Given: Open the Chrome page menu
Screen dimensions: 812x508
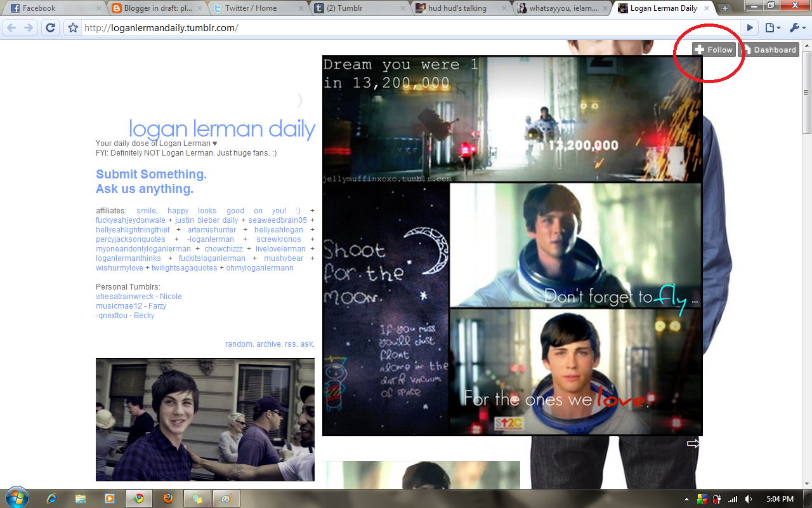Looking at the screenshot, I should [x=772, y=28].
